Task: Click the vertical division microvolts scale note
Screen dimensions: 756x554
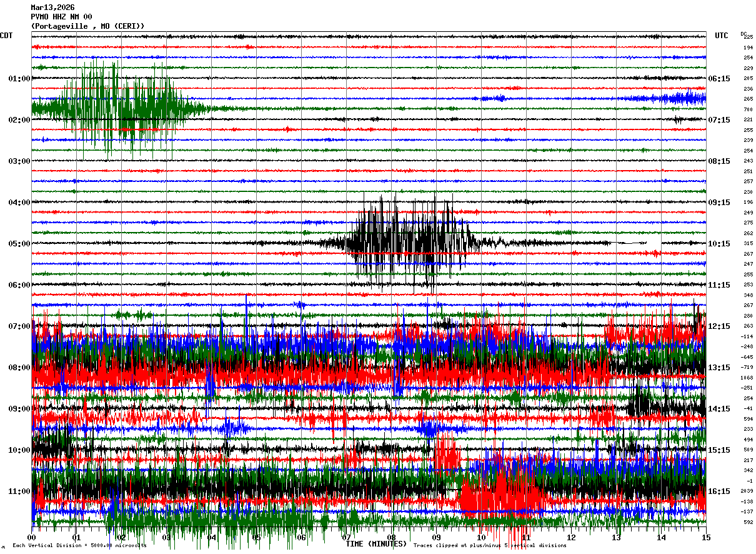Action: coord(79,546)
